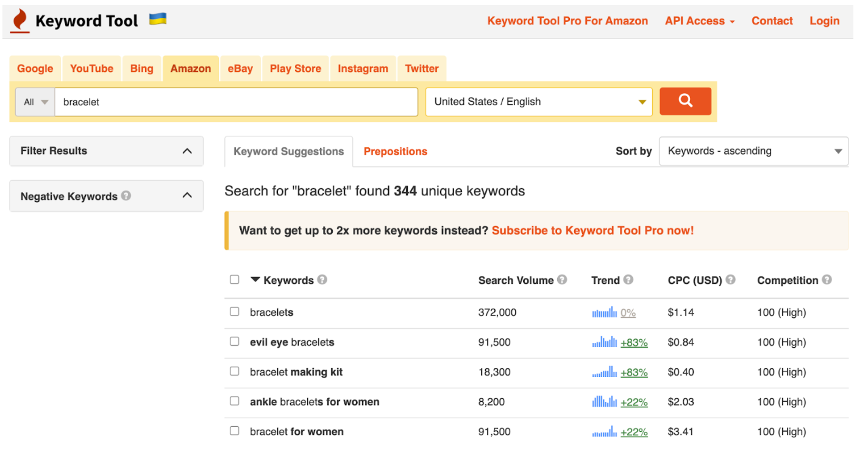Click trend sparkline for bracelets row
Screen dimensions: 868x464
(x=605, y=313)
